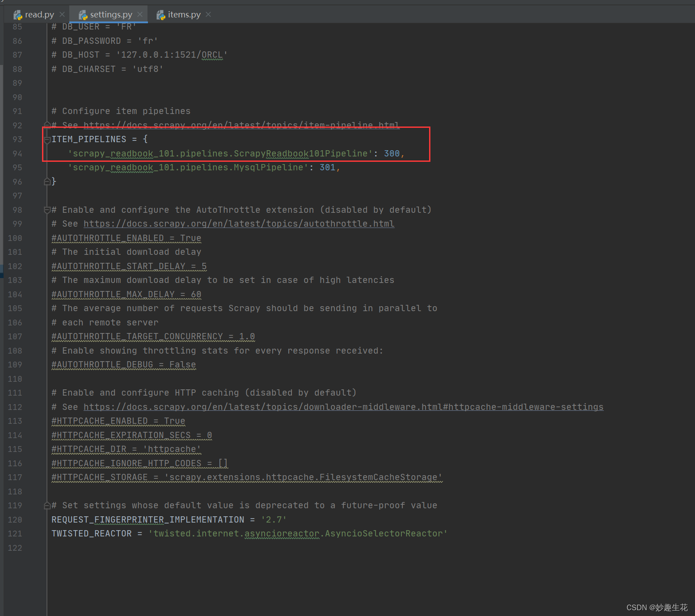
Task: Click the Python icon on the read.py tab
Action: tap(17, 14)
